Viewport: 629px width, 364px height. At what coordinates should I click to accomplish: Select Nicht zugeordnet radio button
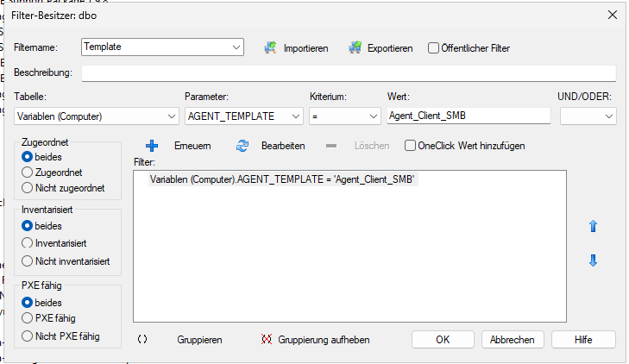point(28,187)
